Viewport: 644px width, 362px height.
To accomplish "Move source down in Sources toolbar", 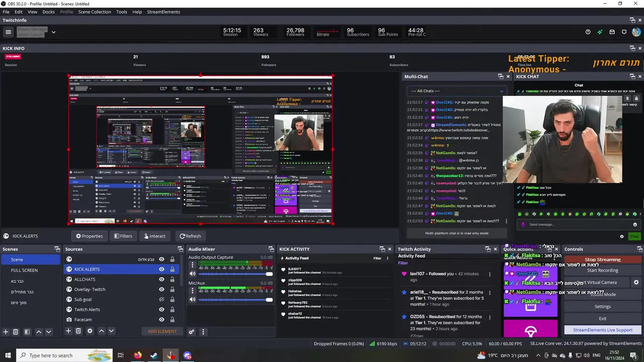I will 111,331.
